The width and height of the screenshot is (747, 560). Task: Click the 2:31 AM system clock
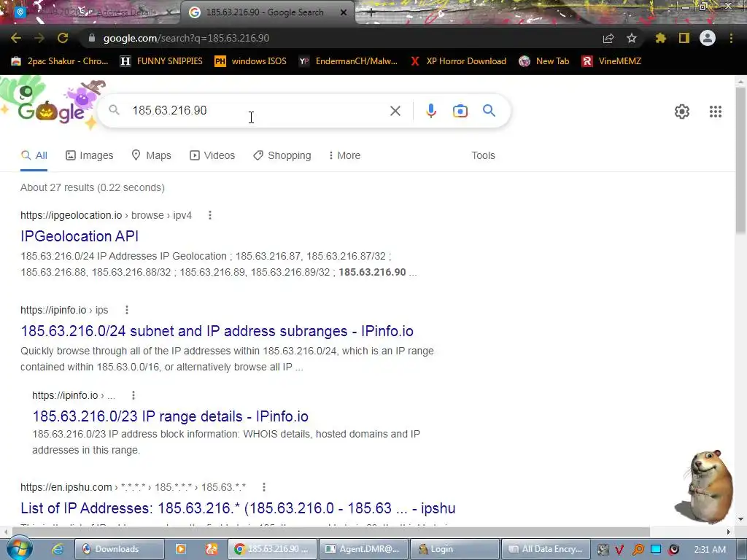(x=710, y=550)
